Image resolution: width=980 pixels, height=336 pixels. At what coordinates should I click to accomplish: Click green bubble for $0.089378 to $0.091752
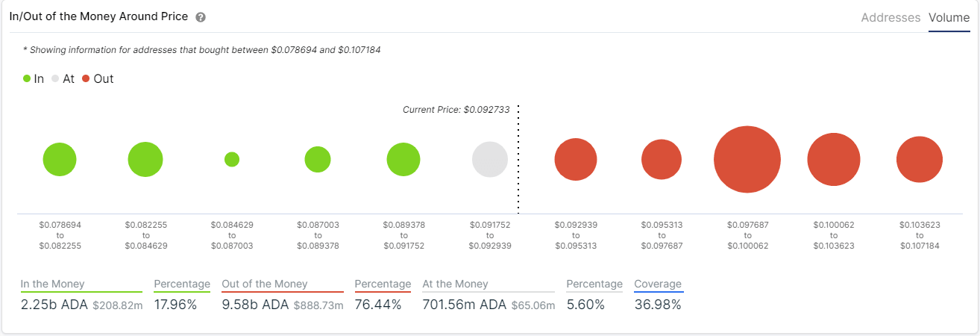[x=403, y=160]
